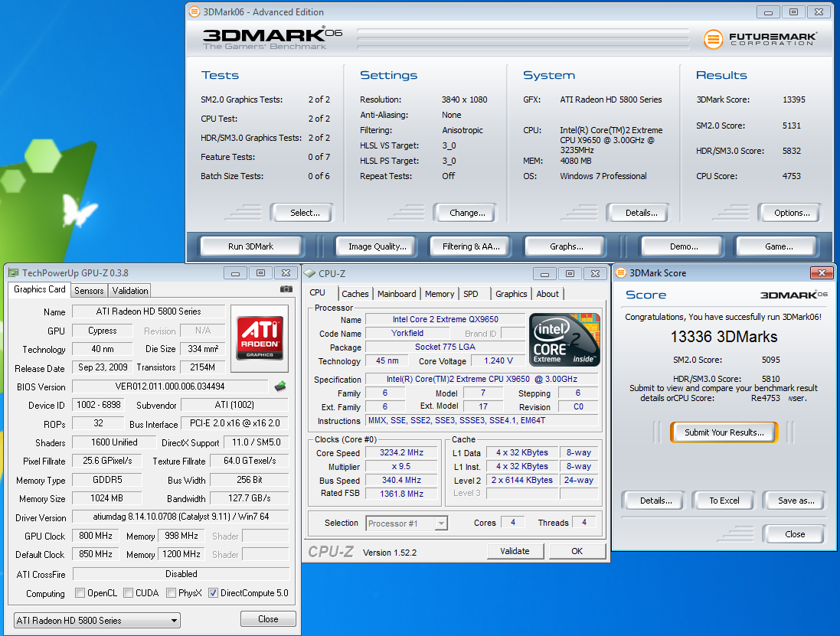Click the Image Quality... button
The height and width of the screenshot is (636, 840).
(x=378, y=246)
